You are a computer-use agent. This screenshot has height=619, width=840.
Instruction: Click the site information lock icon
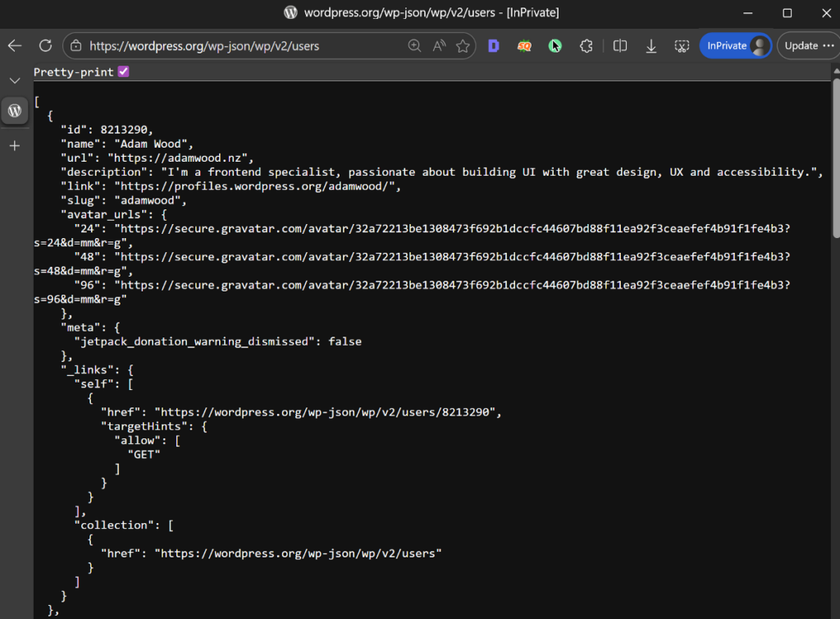pyautogui.click(x=74, y=46)
